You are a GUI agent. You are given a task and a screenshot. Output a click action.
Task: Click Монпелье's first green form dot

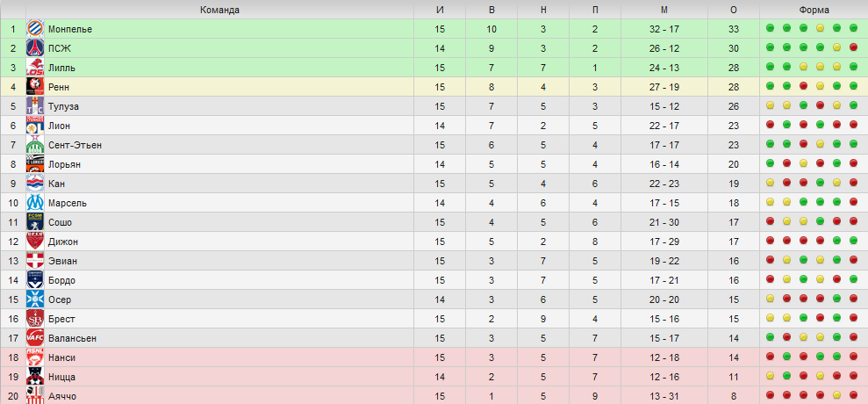(x=770, y=28)
